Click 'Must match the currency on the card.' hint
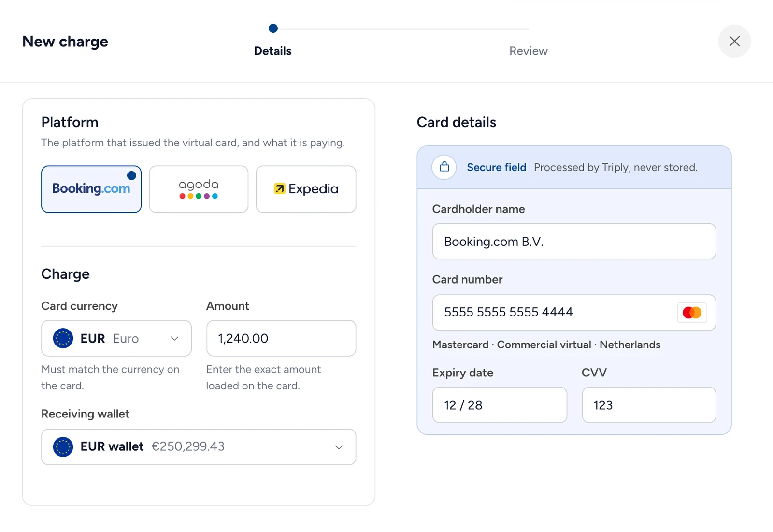This screenshot has height=532, width=773. pos(110,377)
